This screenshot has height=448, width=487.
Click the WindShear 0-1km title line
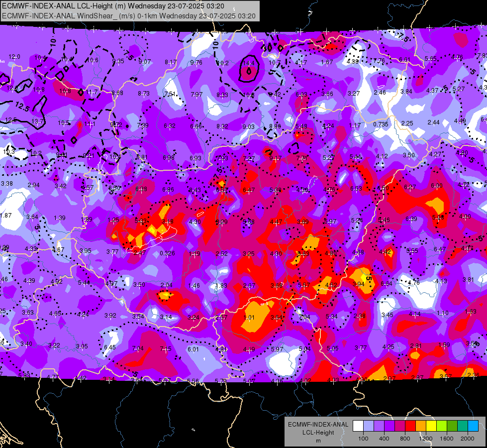point(128,16)
